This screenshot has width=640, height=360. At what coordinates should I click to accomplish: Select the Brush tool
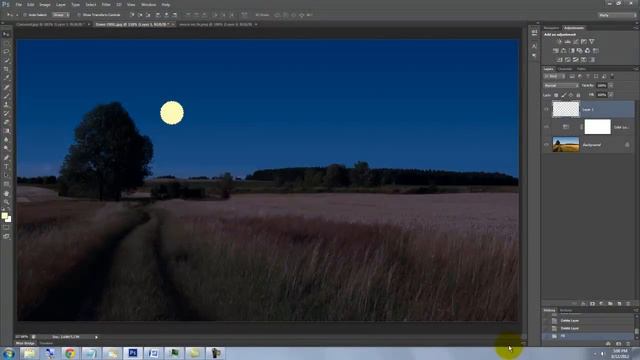[6, 96]
